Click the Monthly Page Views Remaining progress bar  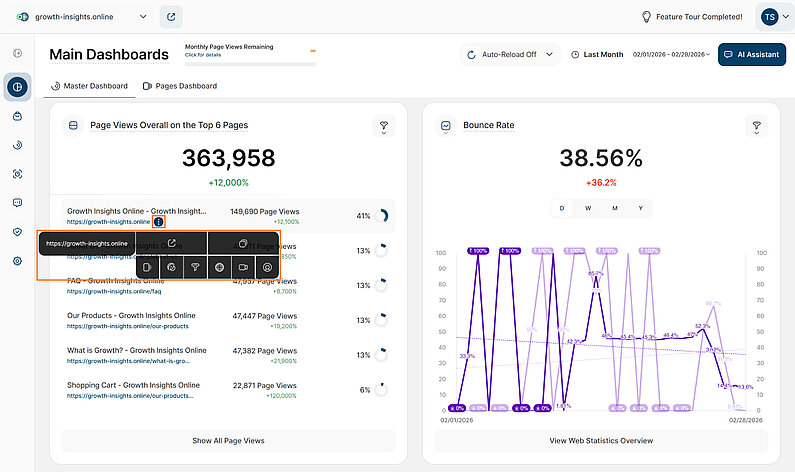click(250, 63)
